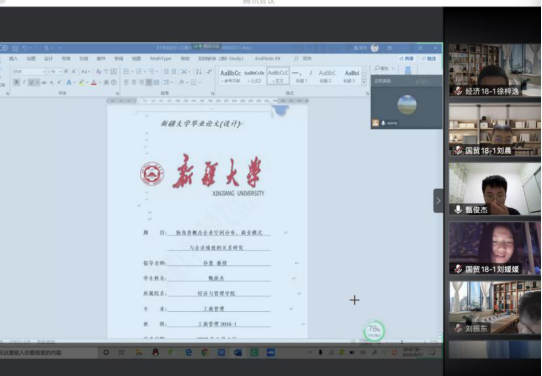Viewport: 542px width, 376px height.
Task: Click the bullet list icon
Action: (126, 72)
